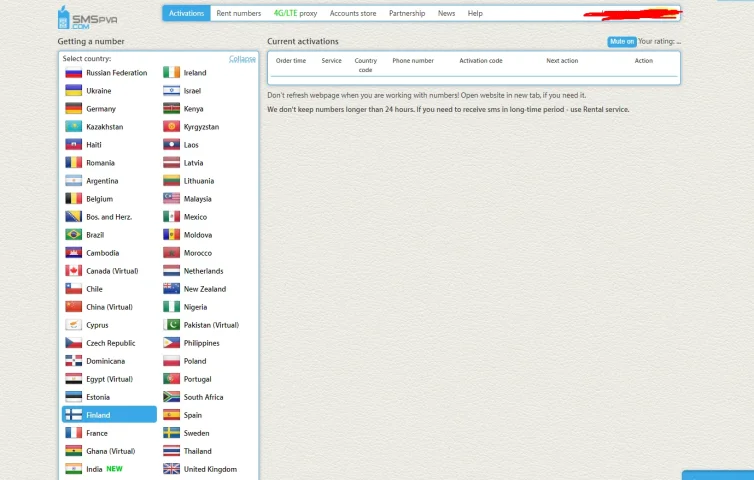Select country Ghana (Virtual)
This screenshot has width=754, height=480.
pyautogui.click(x=111, y=452)
